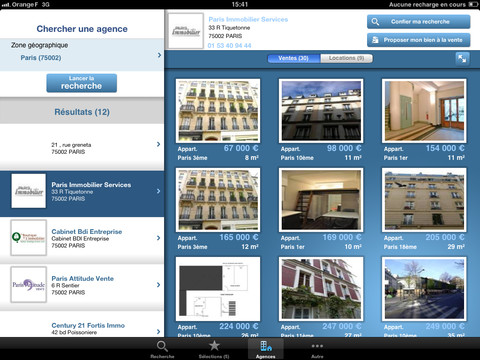Open 224 000 € floor plan thumbnail
The image size is (480, 360).
[x=218, y=289]
